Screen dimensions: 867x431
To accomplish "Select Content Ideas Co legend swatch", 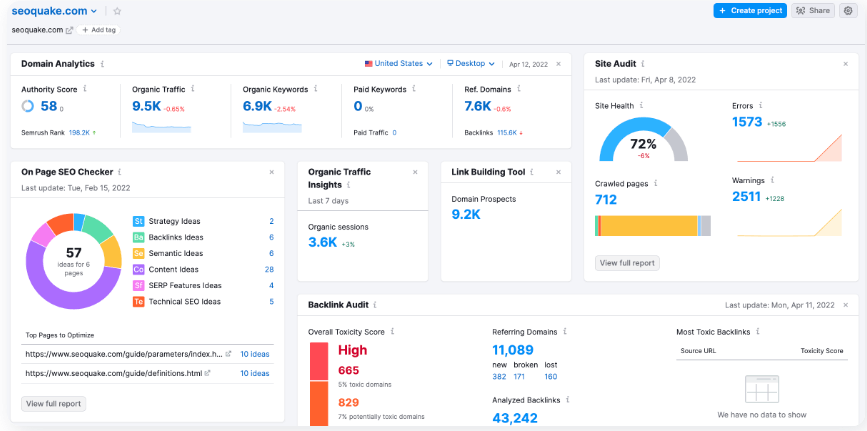I will (138, 269).
